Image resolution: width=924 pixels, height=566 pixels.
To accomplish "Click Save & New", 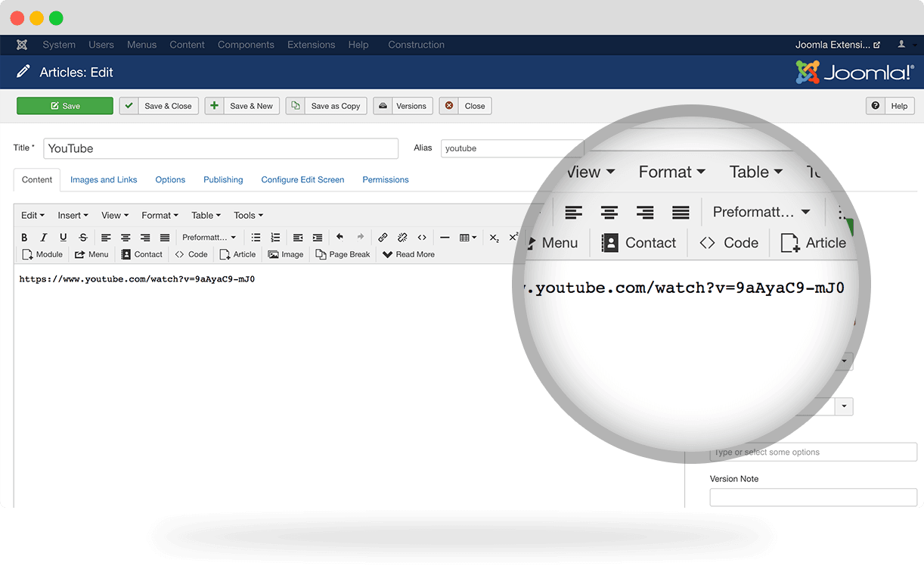I will point(242,106).
